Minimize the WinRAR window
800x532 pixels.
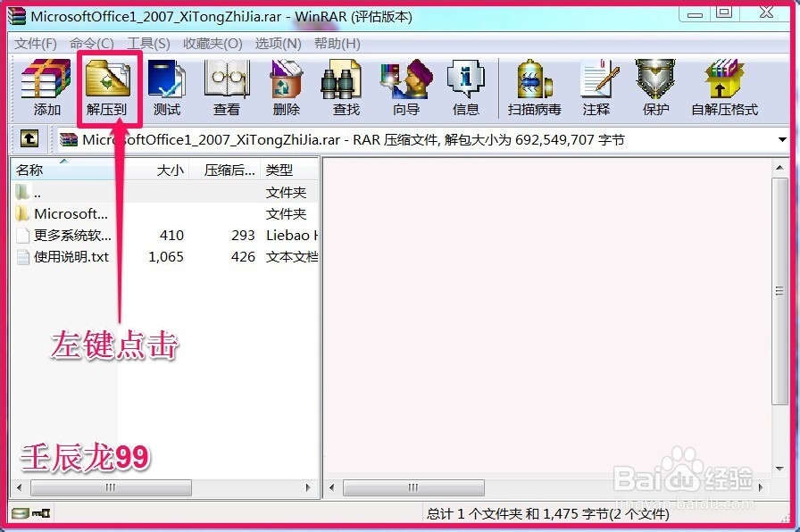tap(695, 13)
